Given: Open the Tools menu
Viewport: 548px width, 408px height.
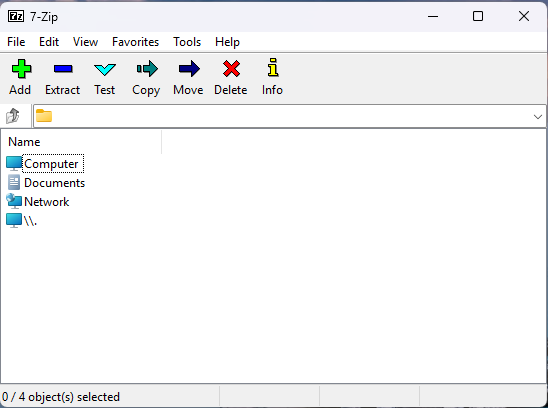Looking at the screenshot, I should 187,42.
